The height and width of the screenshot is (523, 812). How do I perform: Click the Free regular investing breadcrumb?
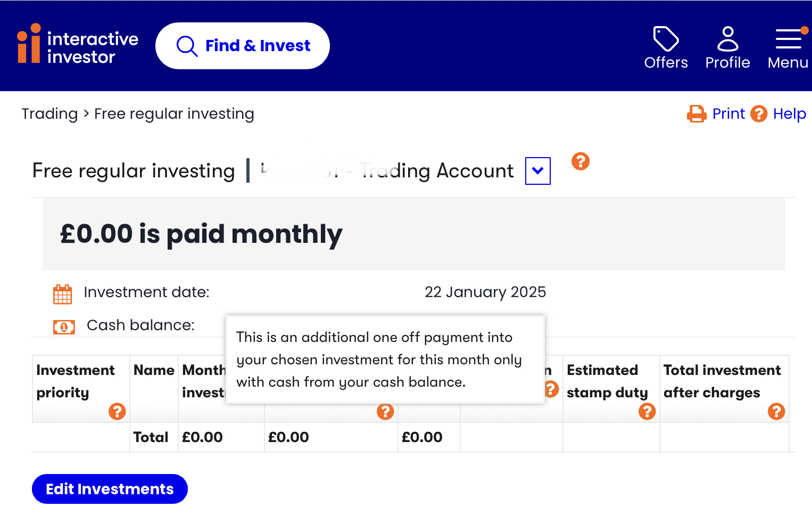[174, 113]
